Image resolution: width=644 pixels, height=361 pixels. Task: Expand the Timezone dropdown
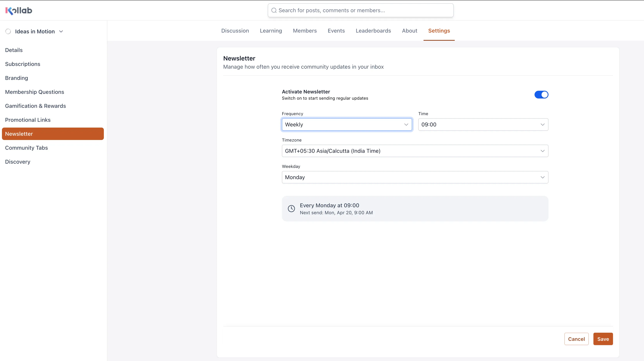point(415,151)
